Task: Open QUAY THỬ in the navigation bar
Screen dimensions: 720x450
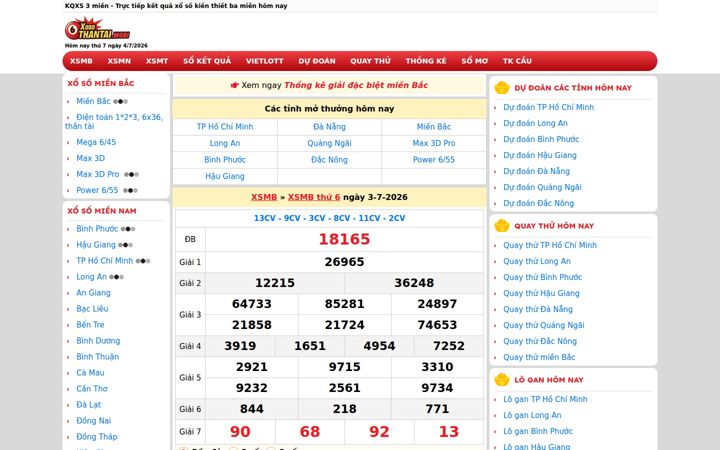Action: (x=371, y=61)
